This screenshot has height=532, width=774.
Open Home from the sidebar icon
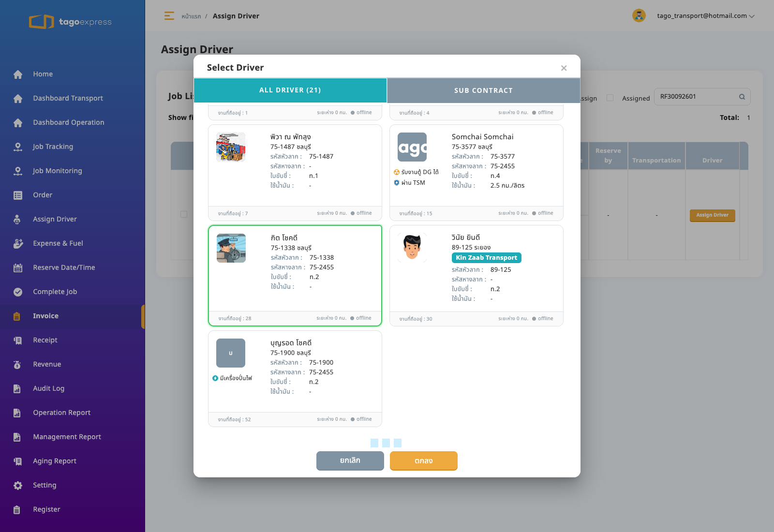18,74
